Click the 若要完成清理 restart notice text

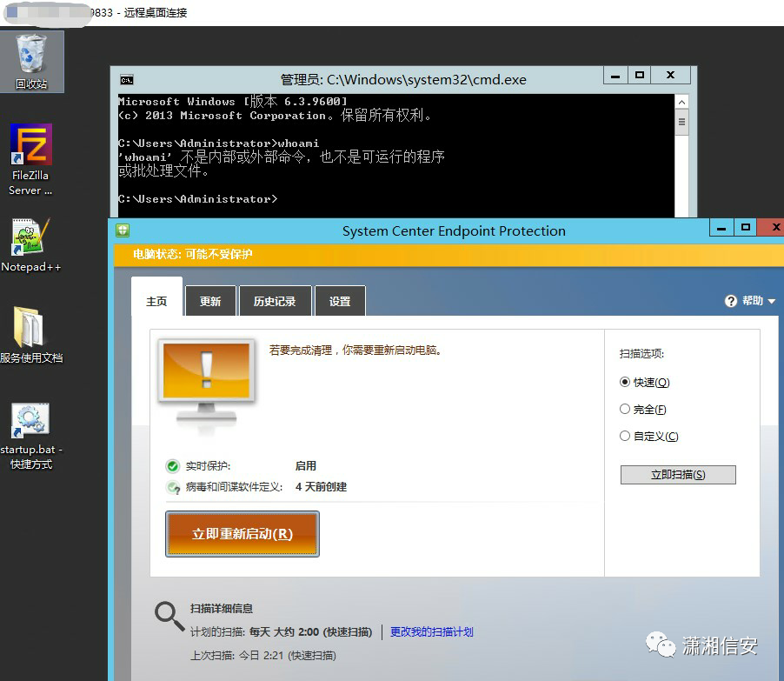pos(355,351)
